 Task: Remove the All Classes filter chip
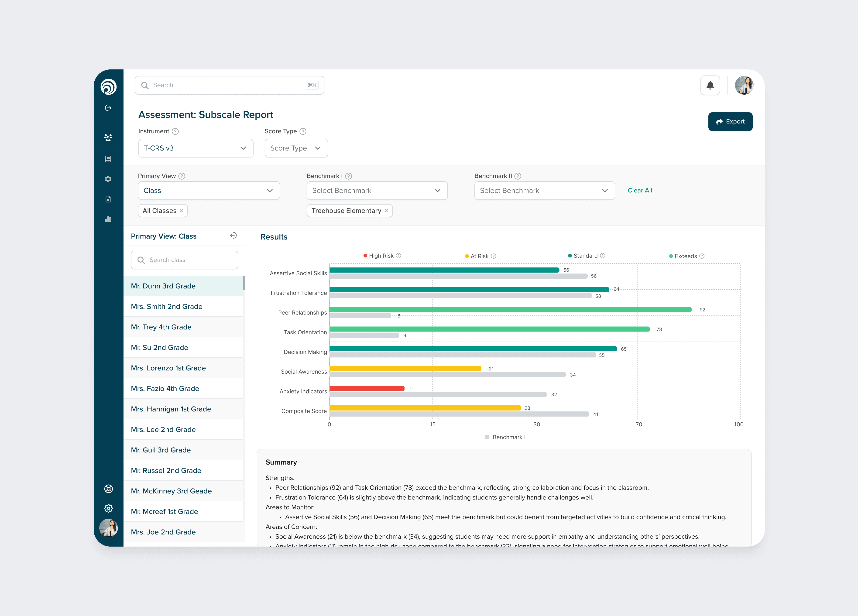pyautogui.click(x=182, y=211)
